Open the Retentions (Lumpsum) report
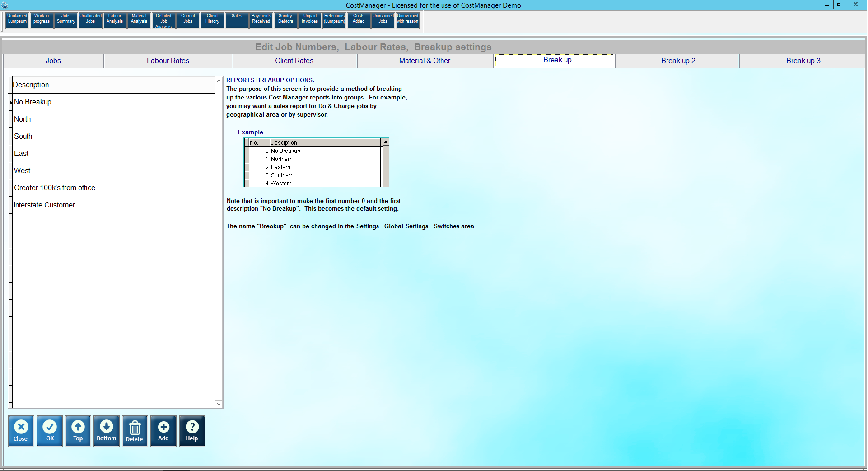Screen dimensions: 868x471 [x=334, y=21]
